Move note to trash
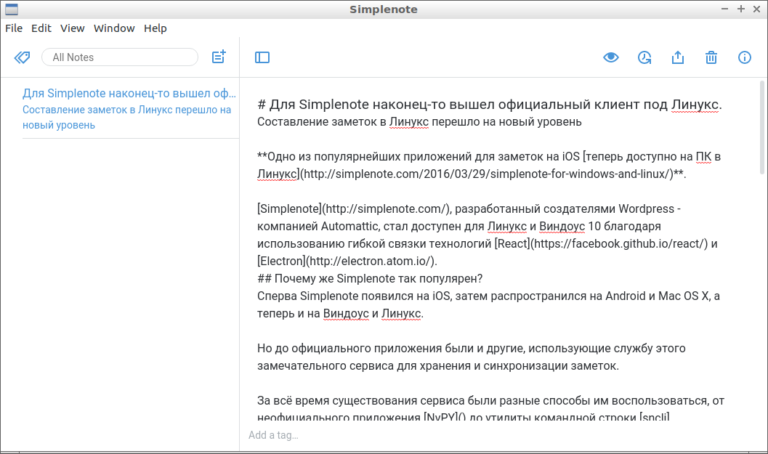Screen dimensions: 768x454 [711, 57]
